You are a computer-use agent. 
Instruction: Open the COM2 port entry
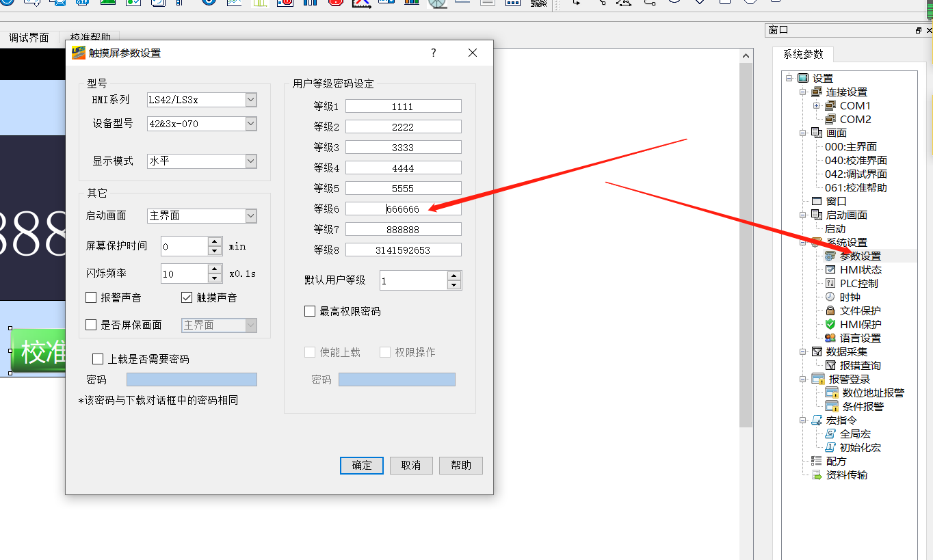(x=855, y=120)
